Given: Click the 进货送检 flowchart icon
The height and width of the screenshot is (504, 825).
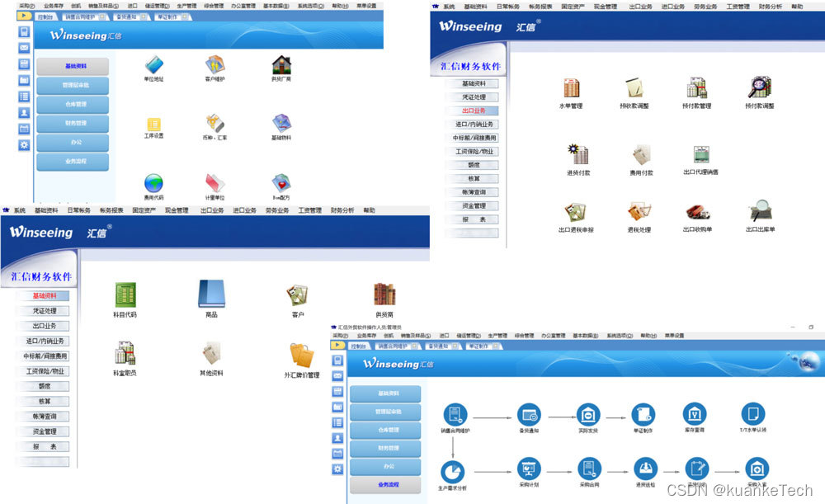Looking at the screenshot, I should 645,469.
